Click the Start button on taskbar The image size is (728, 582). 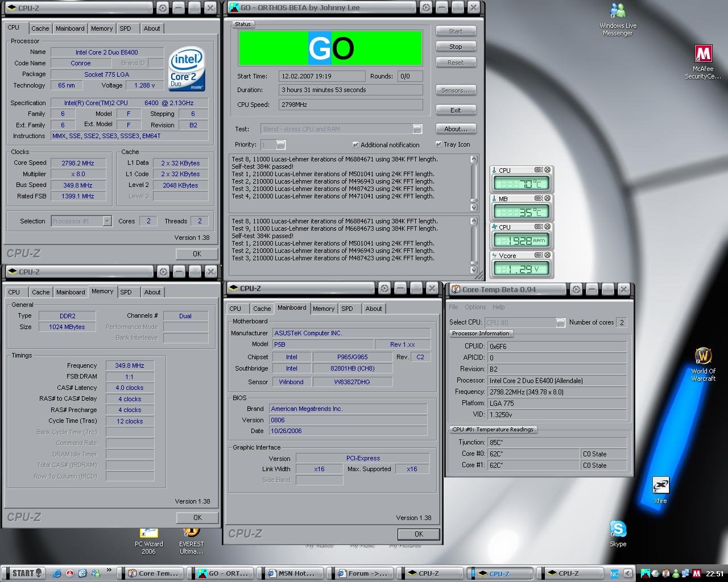[23, 573]
